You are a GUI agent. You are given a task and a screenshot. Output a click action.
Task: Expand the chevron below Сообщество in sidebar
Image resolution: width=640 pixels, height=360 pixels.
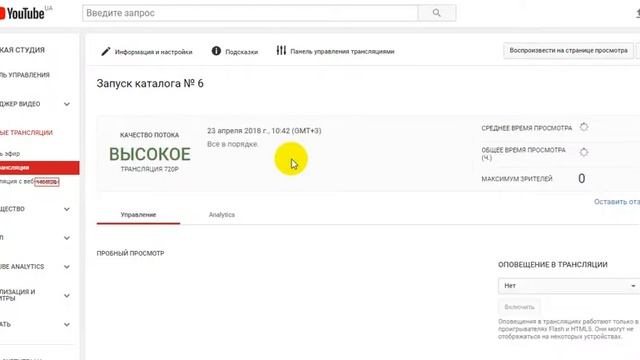pos(67,238)
